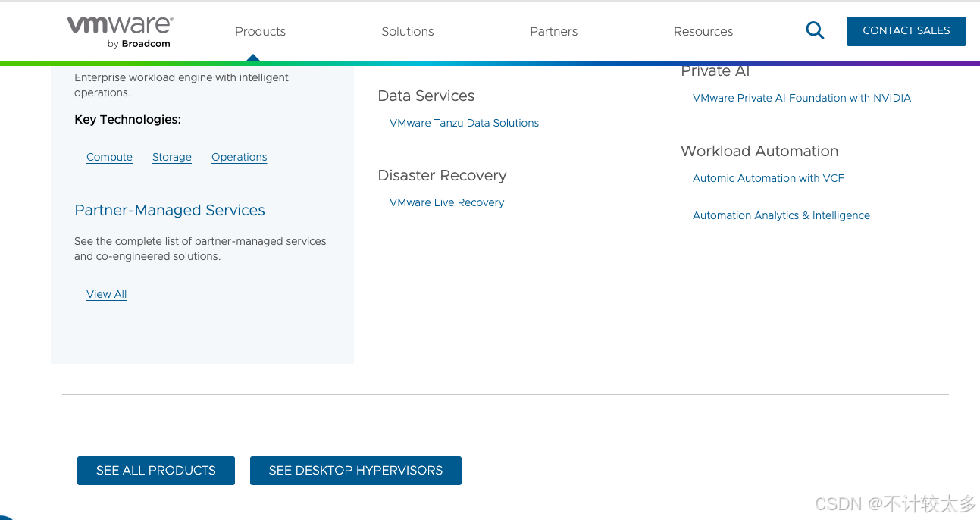
Task: Click the Data Services heading
Action: tap(426, 96)
